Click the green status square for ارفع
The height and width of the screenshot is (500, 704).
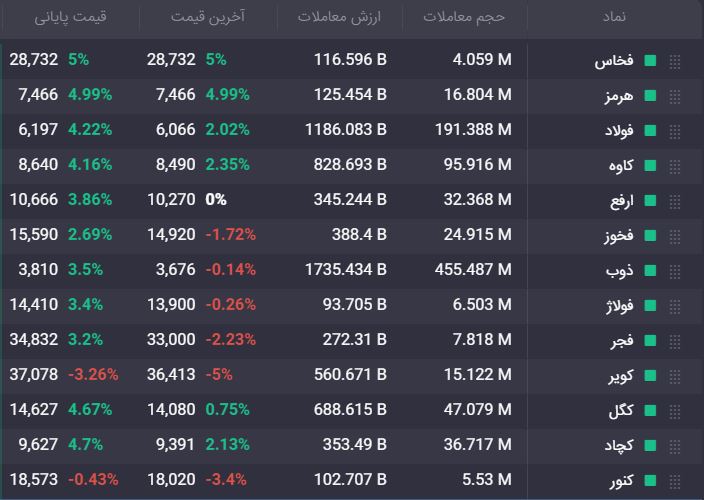[x=650, y=200]
